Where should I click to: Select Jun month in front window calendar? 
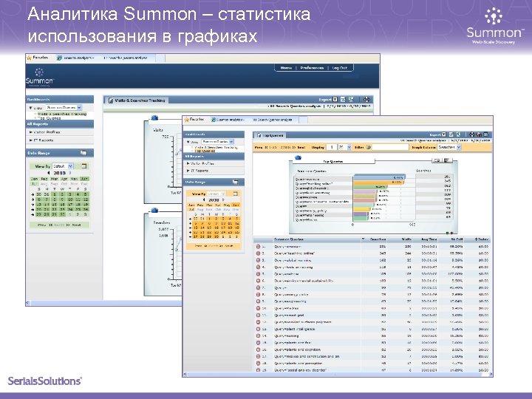click(x=236, y=205)
